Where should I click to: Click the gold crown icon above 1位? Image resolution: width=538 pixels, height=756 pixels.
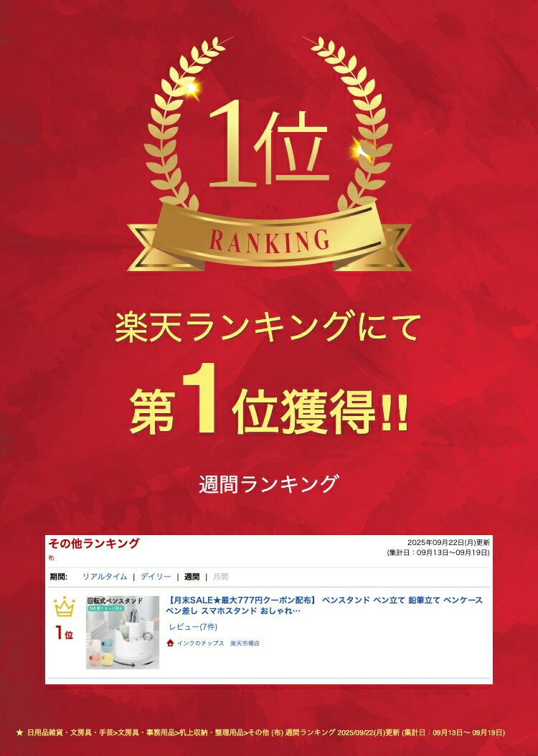click(64, 607)
